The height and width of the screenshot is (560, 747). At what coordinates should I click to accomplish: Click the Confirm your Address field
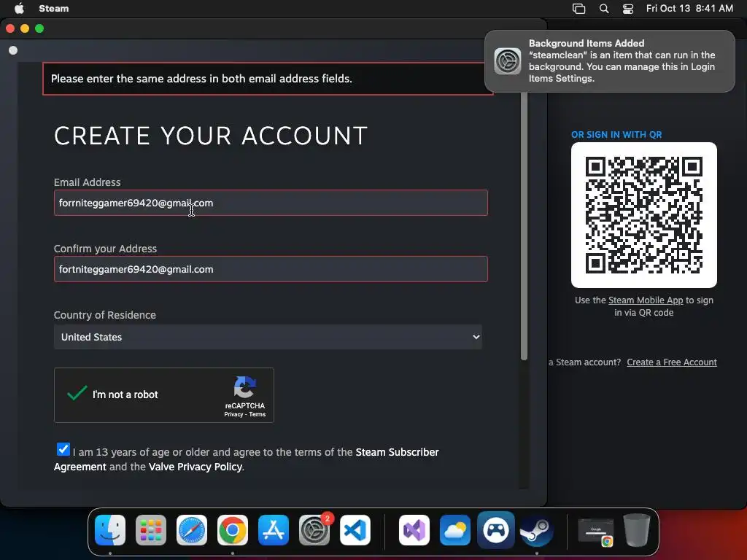[271, 269]
